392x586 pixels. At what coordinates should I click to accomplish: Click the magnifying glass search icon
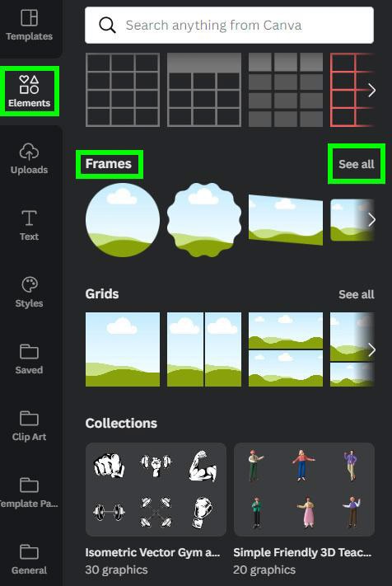click(x=107, y=26)
